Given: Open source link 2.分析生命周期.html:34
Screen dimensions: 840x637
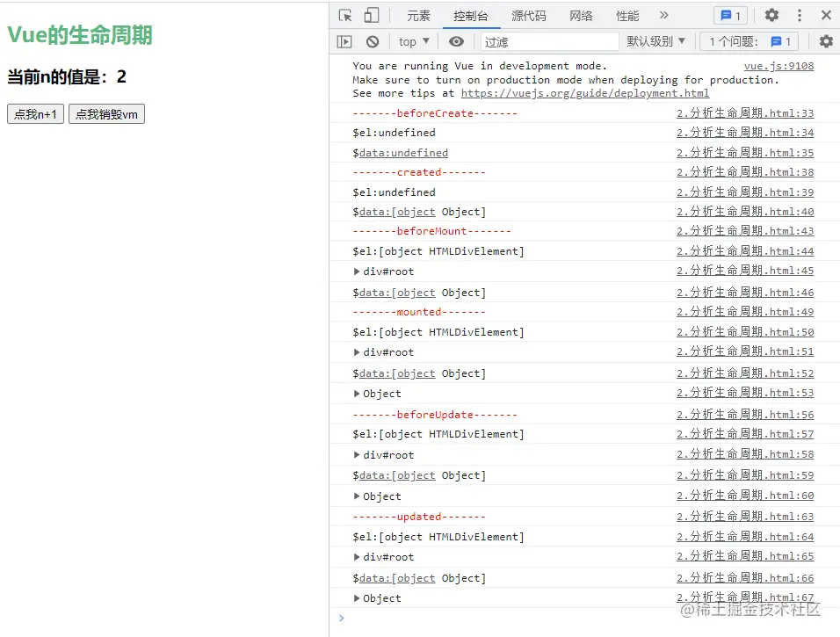Looking at the screenshot, I should click(x=745, y=133).
